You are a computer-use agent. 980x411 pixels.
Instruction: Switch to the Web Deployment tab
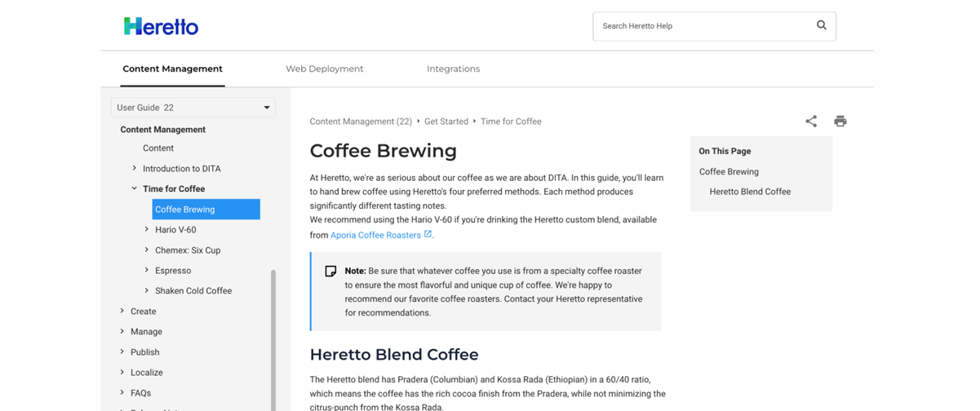324,69
